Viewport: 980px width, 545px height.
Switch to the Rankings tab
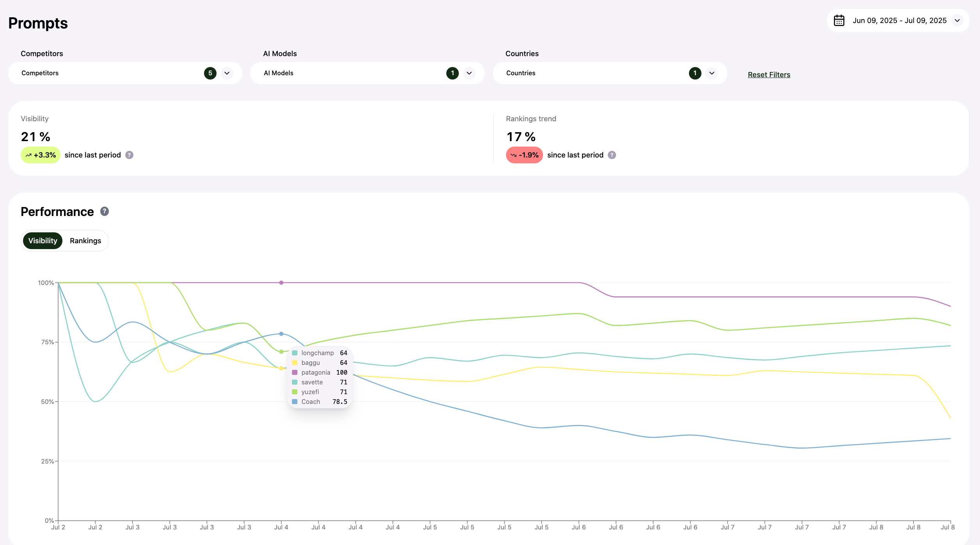(x=85, y=241)
